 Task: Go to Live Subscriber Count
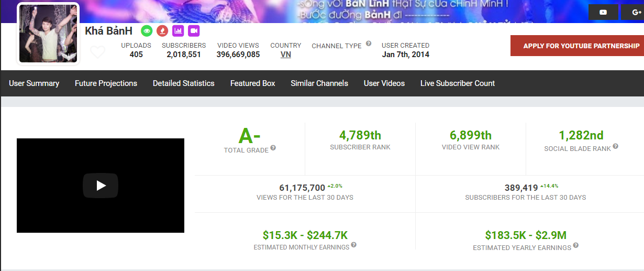tap(458, 83)
